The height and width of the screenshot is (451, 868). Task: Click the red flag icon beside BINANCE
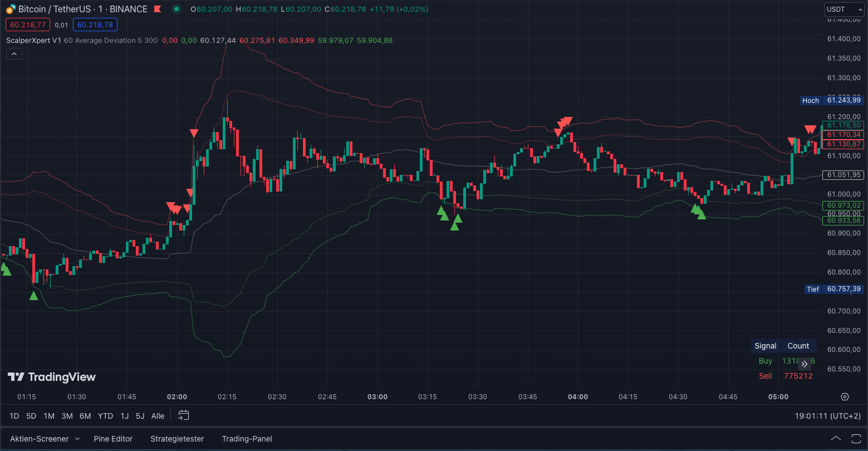[158, 9]
